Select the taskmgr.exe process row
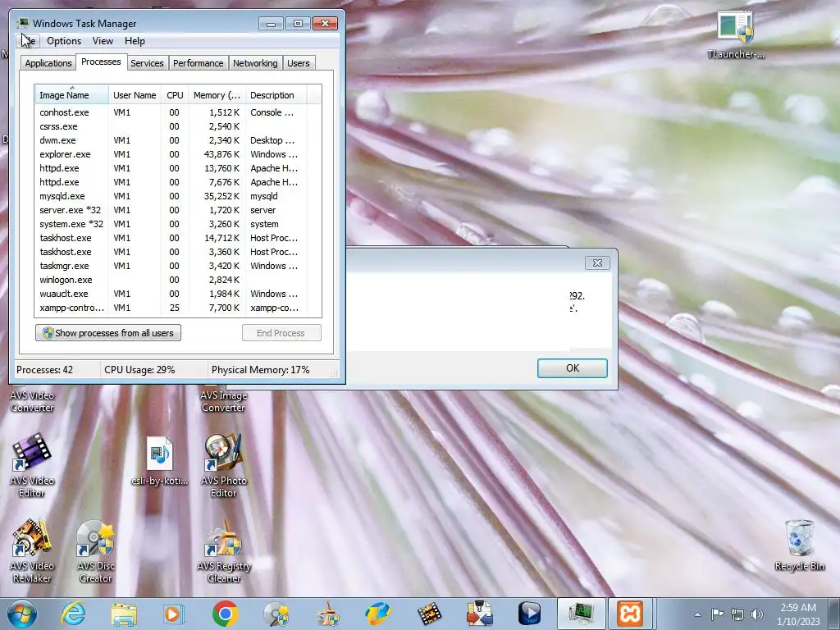 pos(178,266)
